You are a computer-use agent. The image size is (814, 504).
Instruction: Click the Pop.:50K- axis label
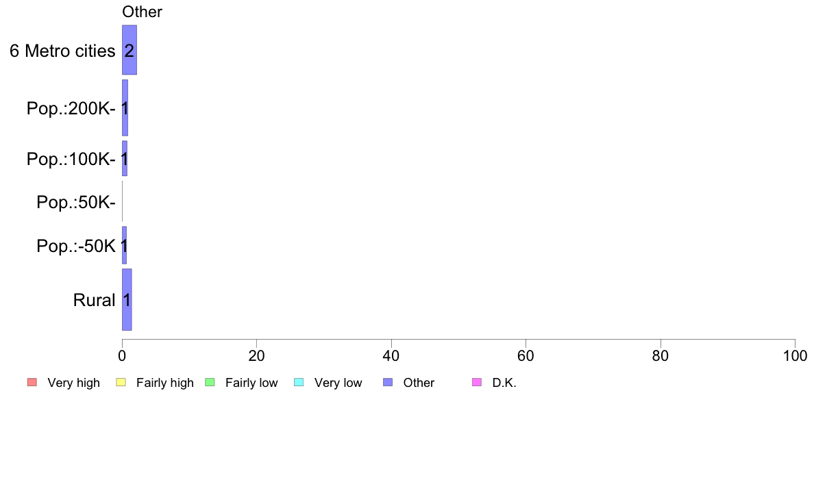[x=76, y=202]
